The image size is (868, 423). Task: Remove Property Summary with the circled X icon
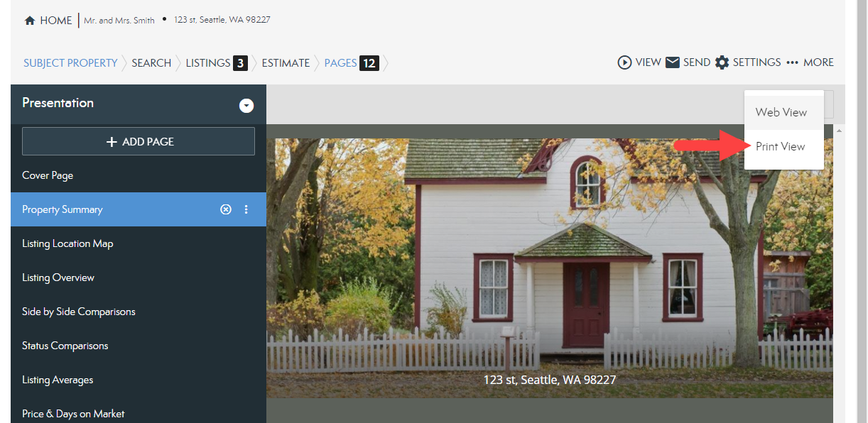(x=226, y=209)
